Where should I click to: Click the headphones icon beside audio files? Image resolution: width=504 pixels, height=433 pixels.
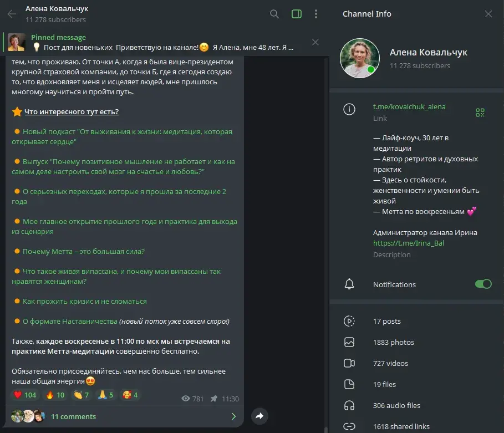click(x=349, y=405)
